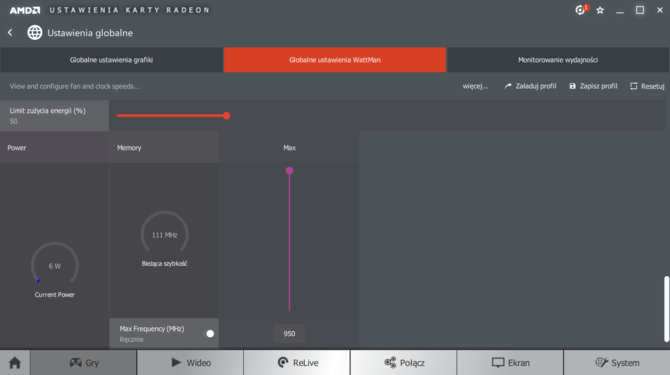Viewport: 670px width, 375px height.
Task: Switch to Globalne ustawienia grafiki tab
Action: [x=111, y=60]
